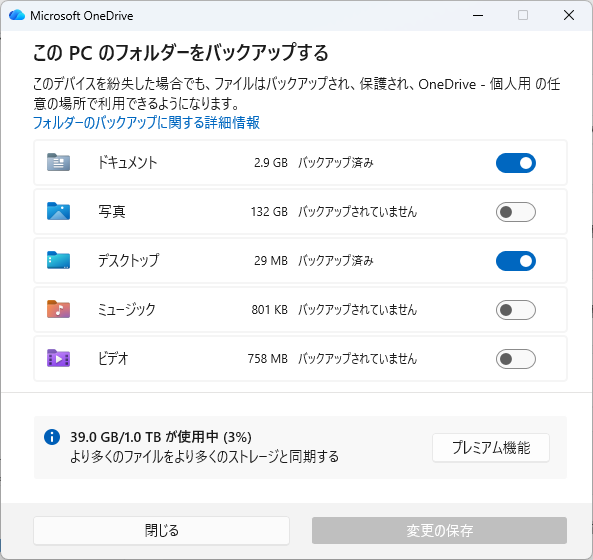This screenshot has height=560, width=593.
Task: Click バックアップされていません status in ビデオ row
Action: 357,358
